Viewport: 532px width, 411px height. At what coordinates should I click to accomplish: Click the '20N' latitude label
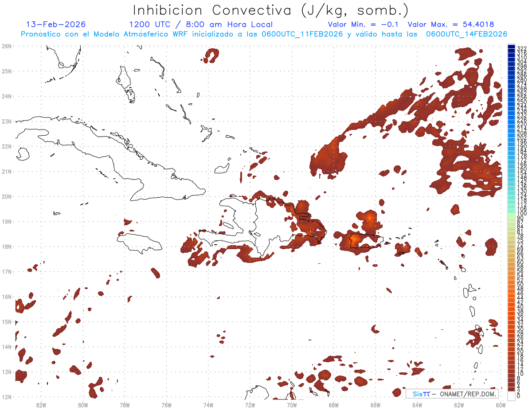[6, 196]
